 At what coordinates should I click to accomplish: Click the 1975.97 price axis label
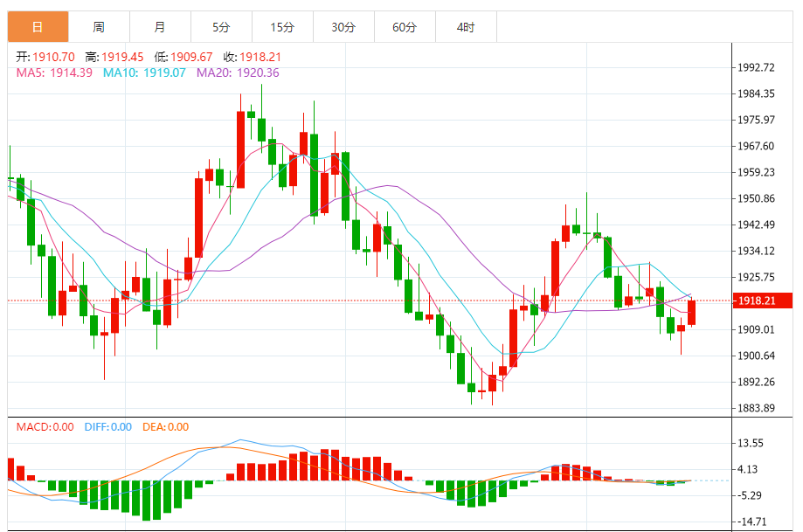tap(756, 120)
